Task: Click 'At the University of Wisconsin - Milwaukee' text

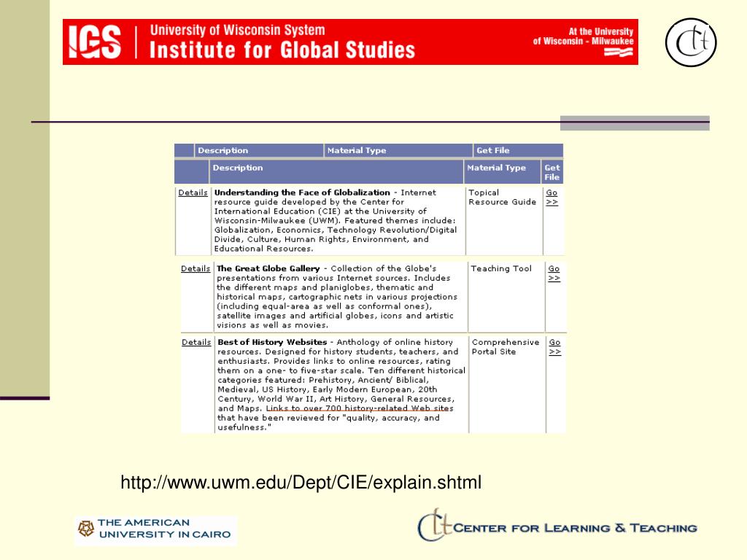Action: click(583, 36)
